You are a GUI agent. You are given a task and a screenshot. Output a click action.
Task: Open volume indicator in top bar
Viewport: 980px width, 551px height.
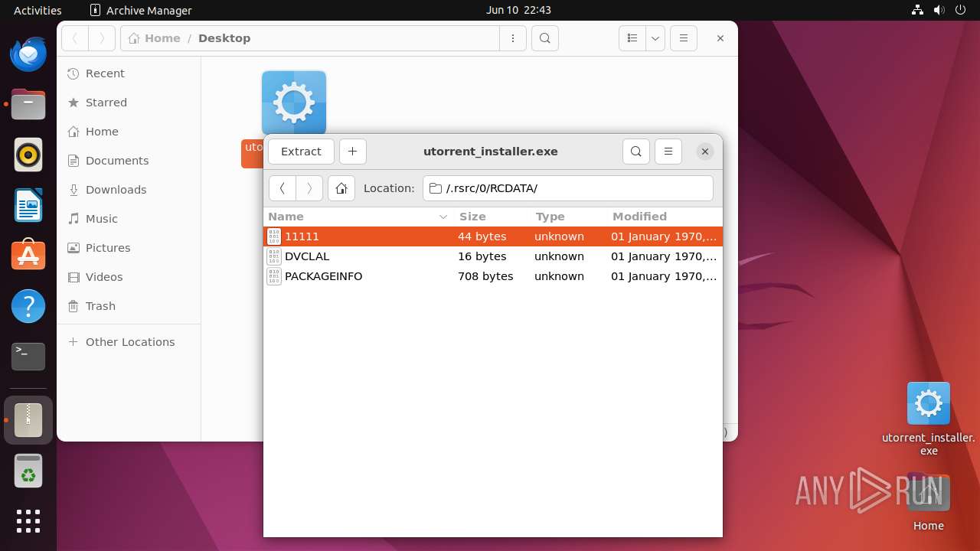939,10
